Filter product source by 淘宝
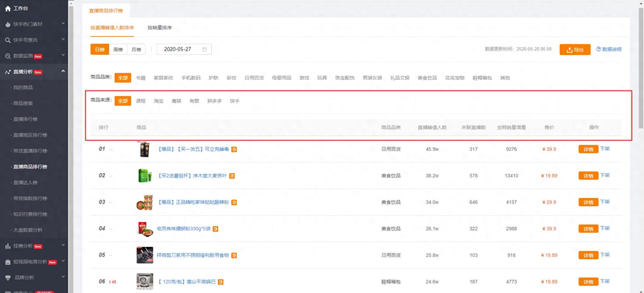This screenshot has width=644, height=293. tap(158, 101)
